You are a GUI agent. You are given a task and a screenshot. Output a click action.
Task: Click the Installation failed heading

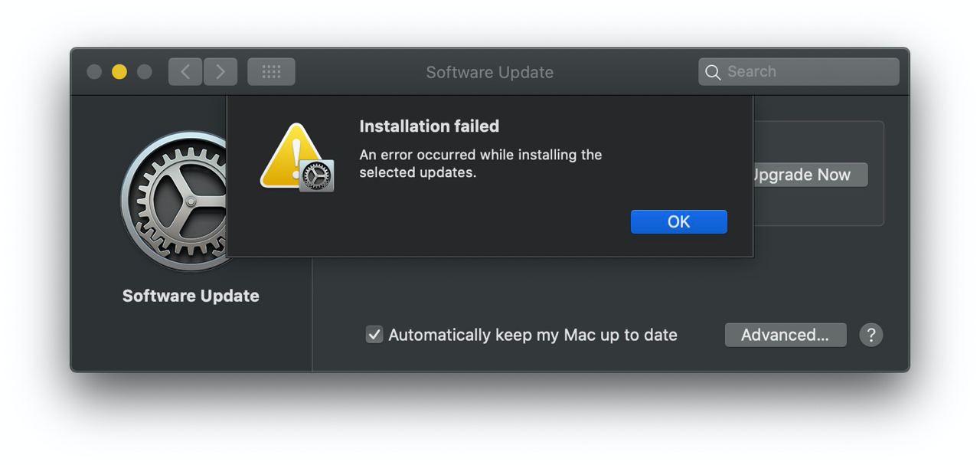click(430, 126)
